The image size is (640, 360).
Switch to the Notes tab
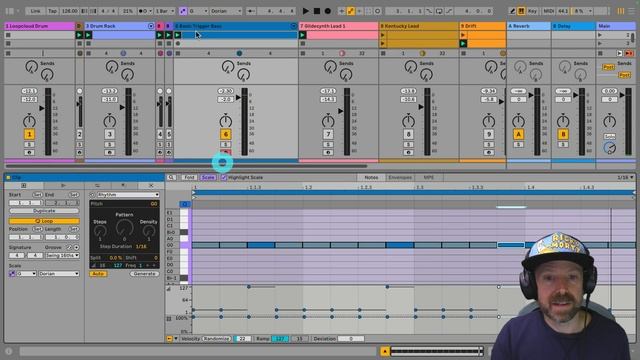[371, 178]
